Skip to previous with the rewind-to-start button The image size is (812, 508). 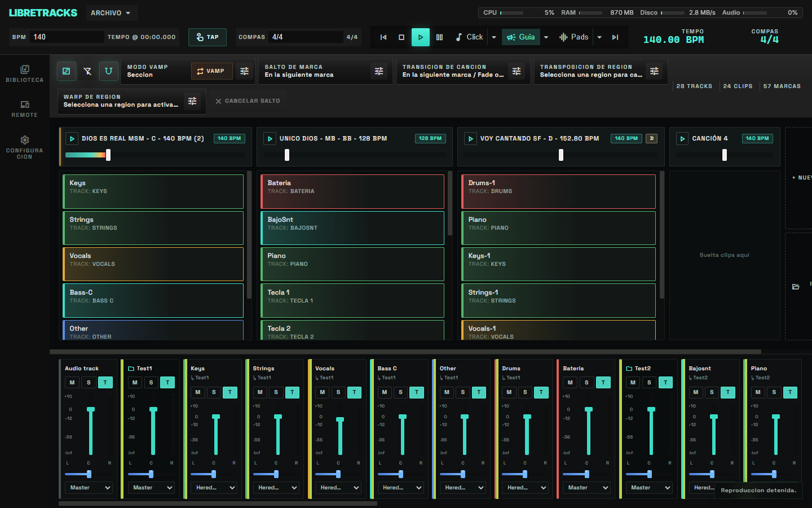tap(383, 37)
